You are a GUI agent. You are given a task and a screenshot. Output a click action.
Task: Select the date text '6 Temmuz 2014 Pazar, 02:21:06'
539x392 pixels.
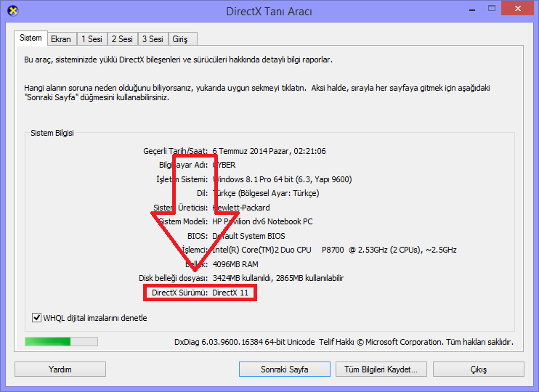point(269,151)
